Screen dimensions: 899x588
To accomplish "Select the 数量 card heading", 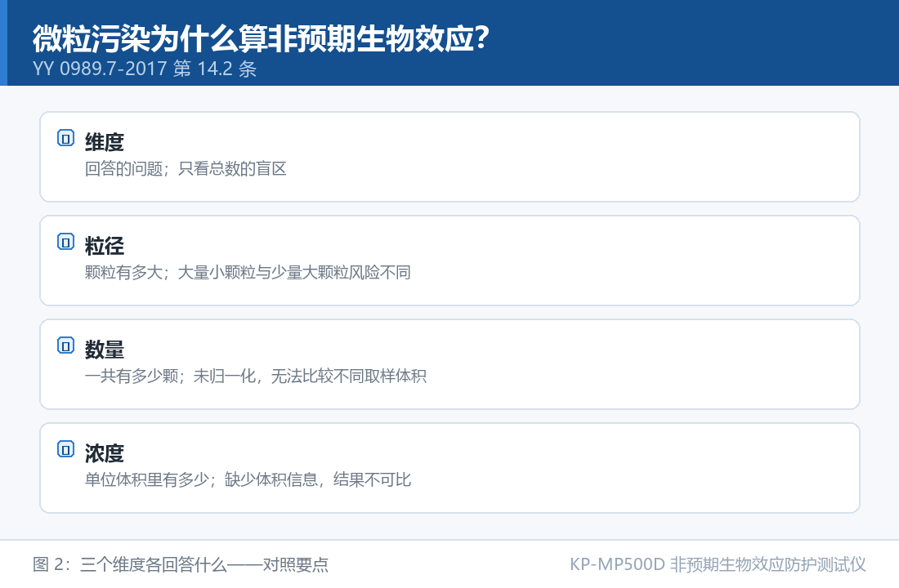I will click(x=105, y=350).
